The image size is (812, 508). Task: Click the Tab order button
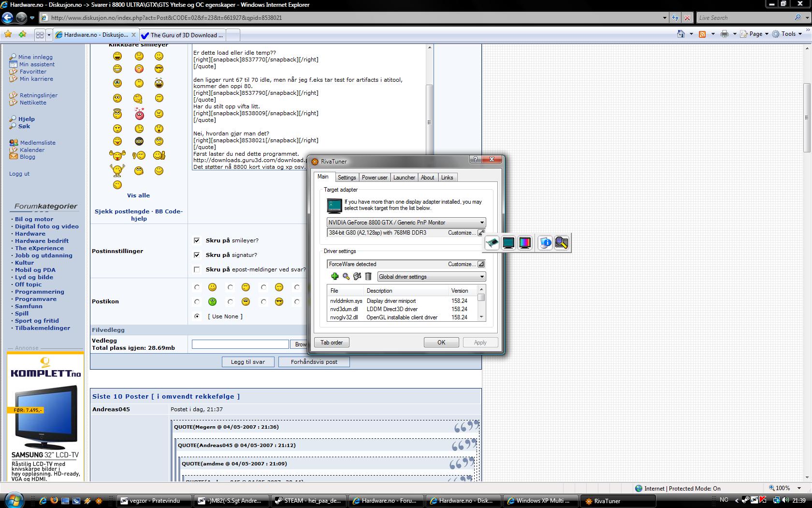coord(332,342)
